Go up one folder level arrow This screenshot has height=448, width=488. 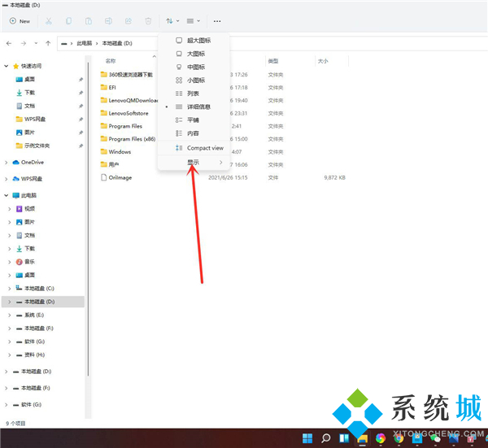[x=48, y=43]
